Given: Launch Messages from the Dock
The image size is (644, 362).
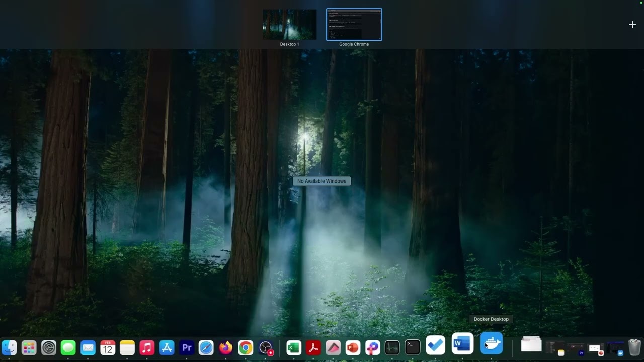Looking at the screenshot, I should (68, 347).
